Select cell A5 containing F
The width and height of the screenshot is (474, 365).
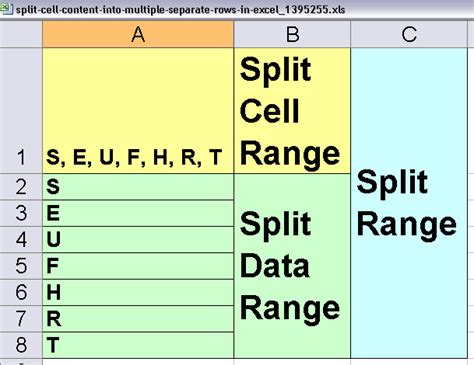pos(138,266)
